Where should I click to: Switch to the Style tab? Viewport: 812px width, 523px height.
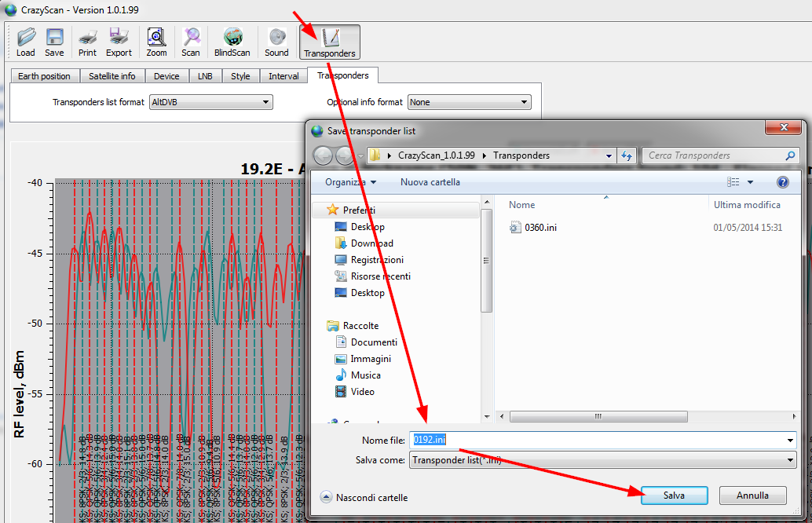[240, 76]
